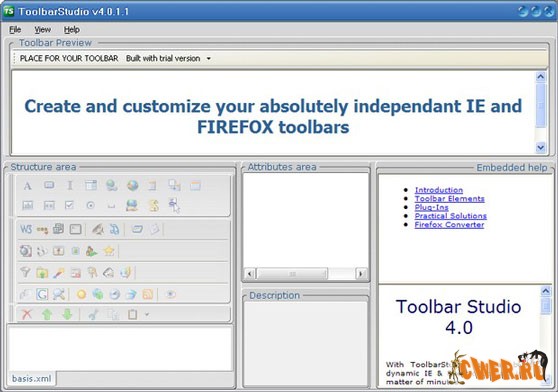Open the paste options dropdown arrow
Image resolution: width=558 pixels, height=392 pixels.
click(147, 314)
